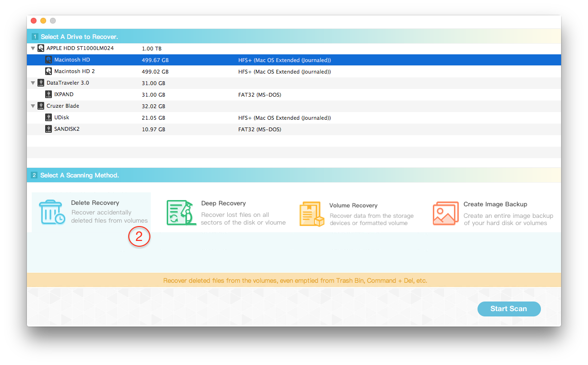
Task: Click the DataTraveler 3.0 USB drive icon
Action: tap(41, 83)
